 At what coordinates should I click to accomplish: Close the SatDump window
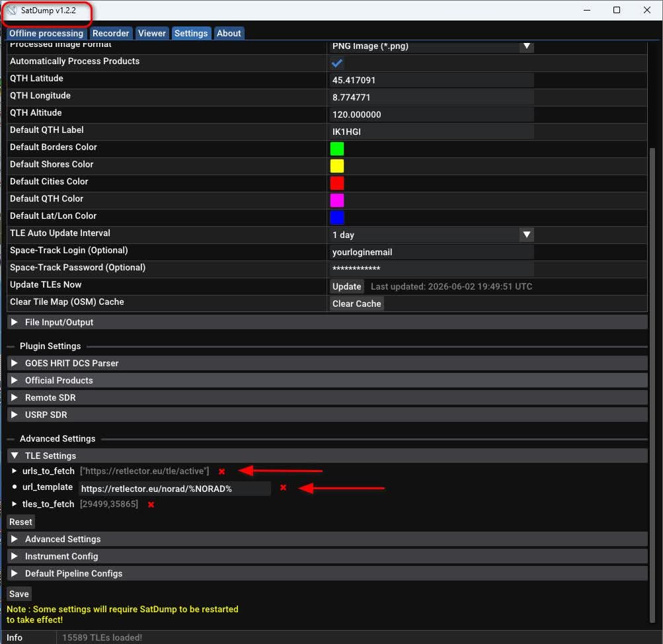pyautogui.click(x=647, y=10)
